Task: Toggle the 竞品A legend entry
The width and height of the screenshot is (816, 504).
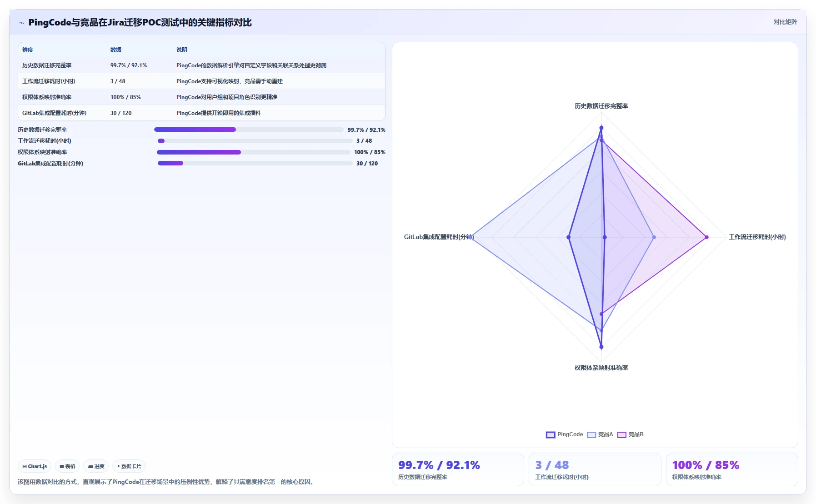Action: [x=600, y=434]
